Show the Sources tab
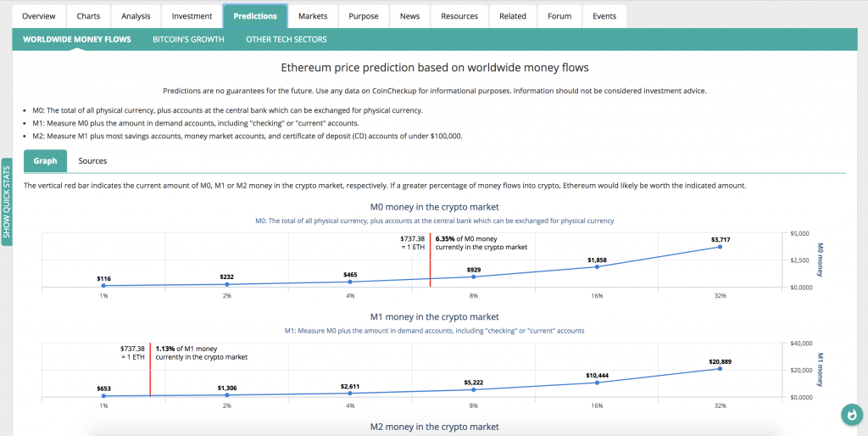Image resolution: width=868 pixels, height=436 pixels. [92, 160]
